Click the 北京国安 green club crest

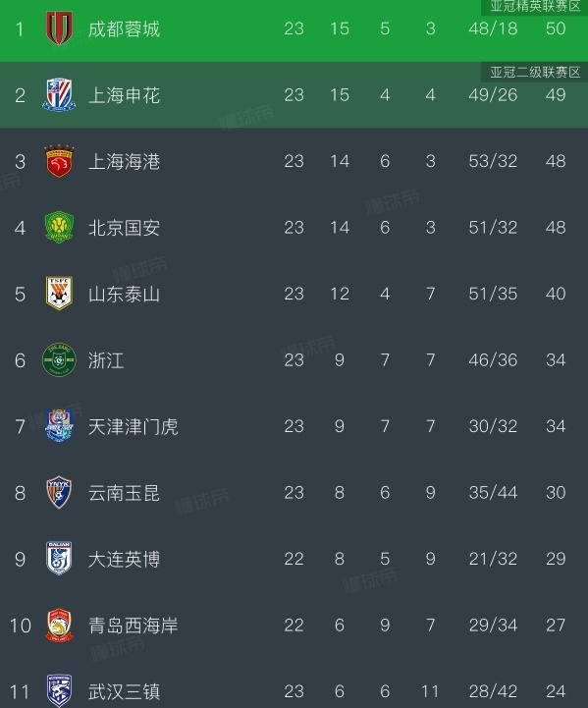tap(59, 227)
